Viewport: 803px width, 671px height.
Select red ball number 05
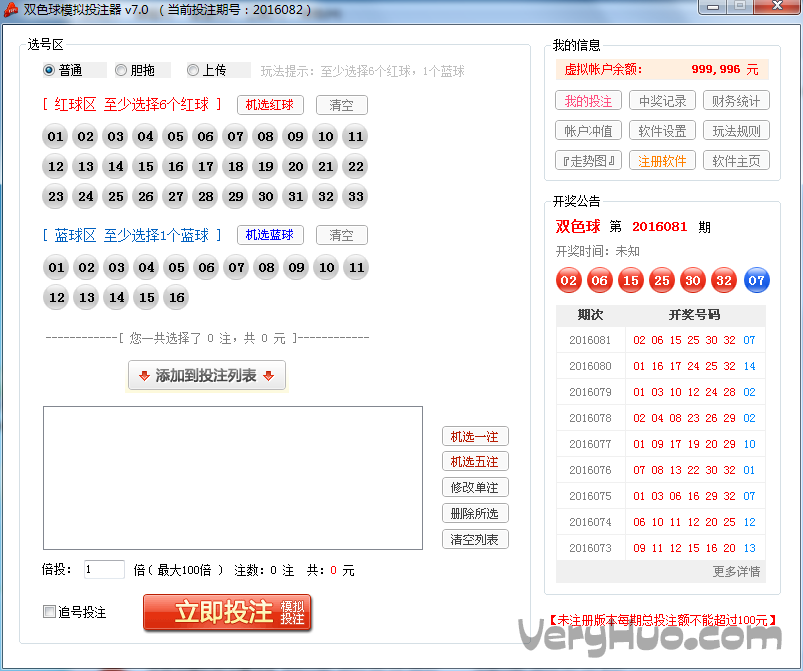tap(175, 137)
